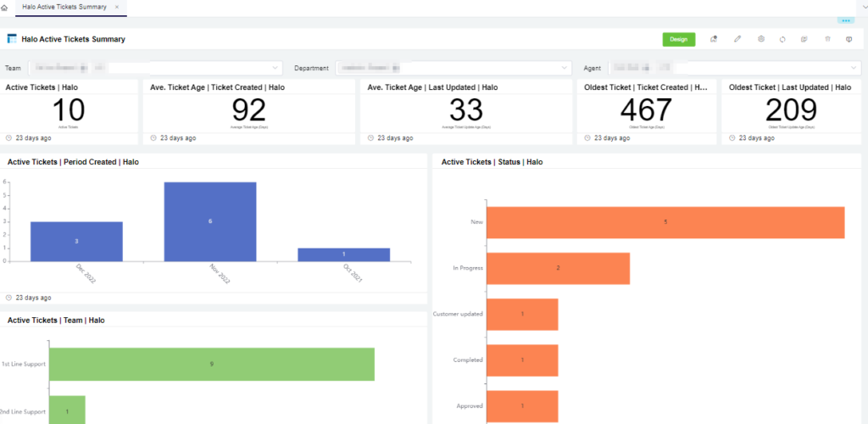Viewport: 868px width, 424px height.
Task: Click the 1st Line Support green bar
Action: [x=212, y=365]
